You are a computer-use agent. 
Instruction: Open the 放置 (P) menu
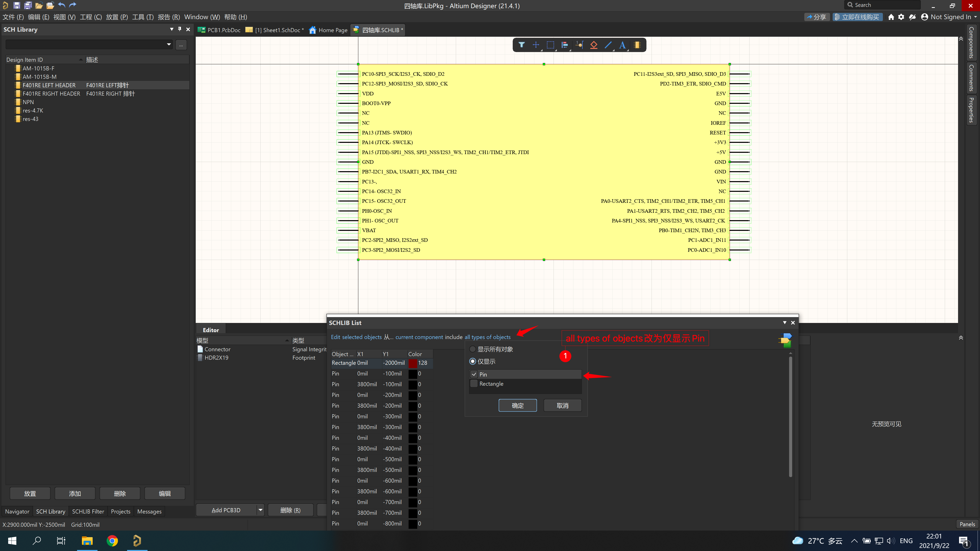[117, 17]
